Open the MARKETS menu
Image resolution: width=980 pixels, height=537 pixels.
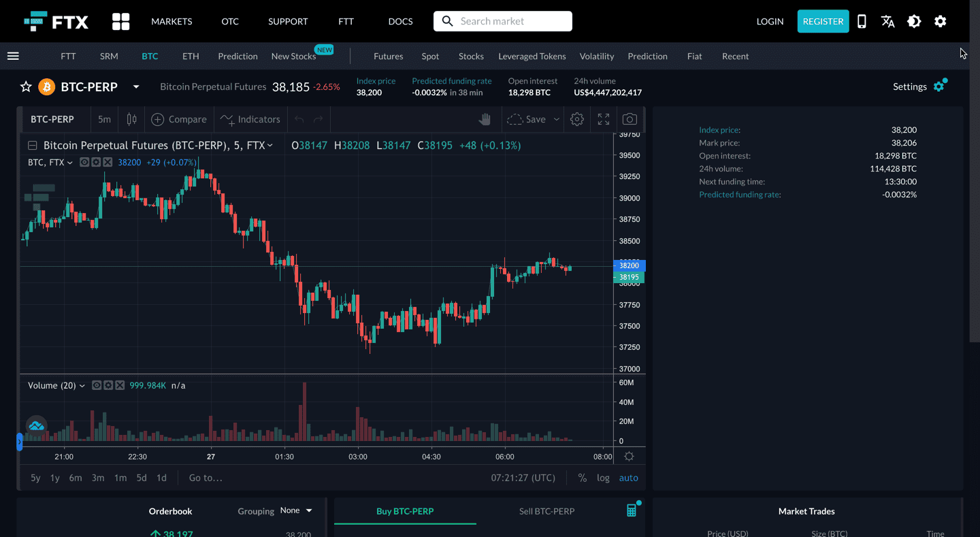(171, 21)
